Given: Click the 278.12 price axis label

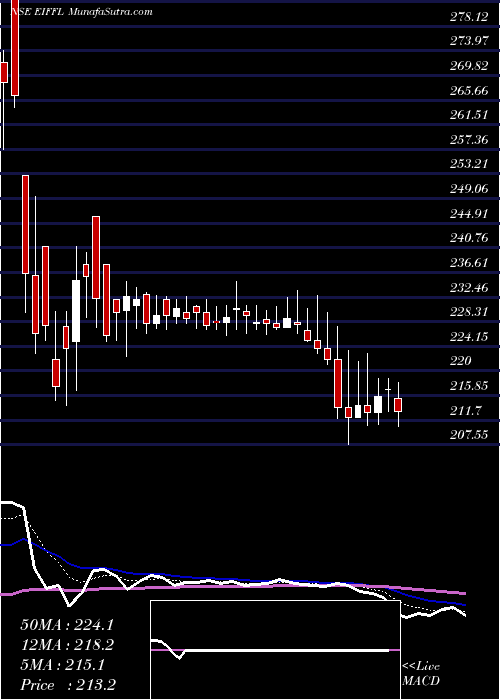Looking at the screenshot, I should point(469,17).
